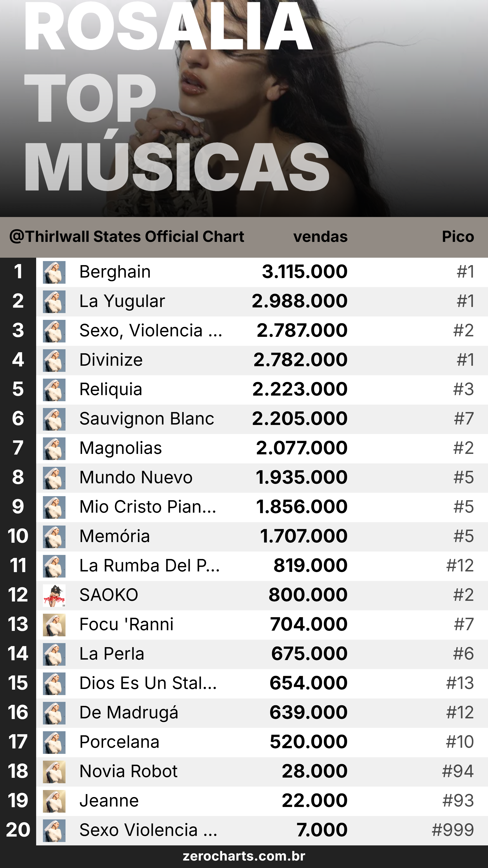Click the Divinize cover thumbnail

(54, 361)
